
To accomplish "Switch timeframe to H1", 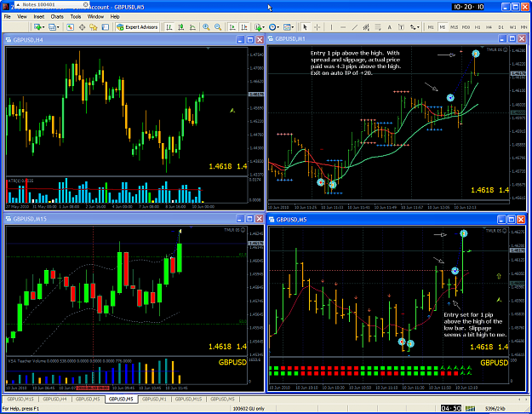I will (x=478, y=27).
